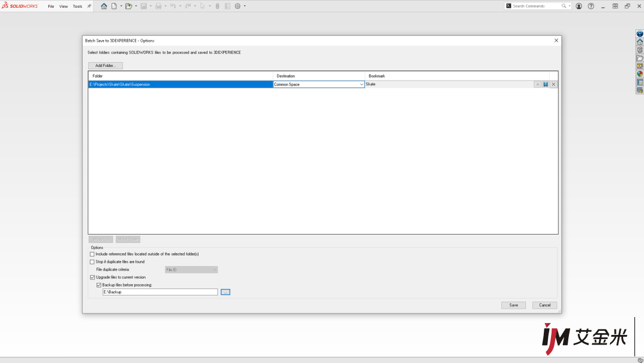
Task: Clear the Skate bookmark with small x
Action: [x=537, y=84]
